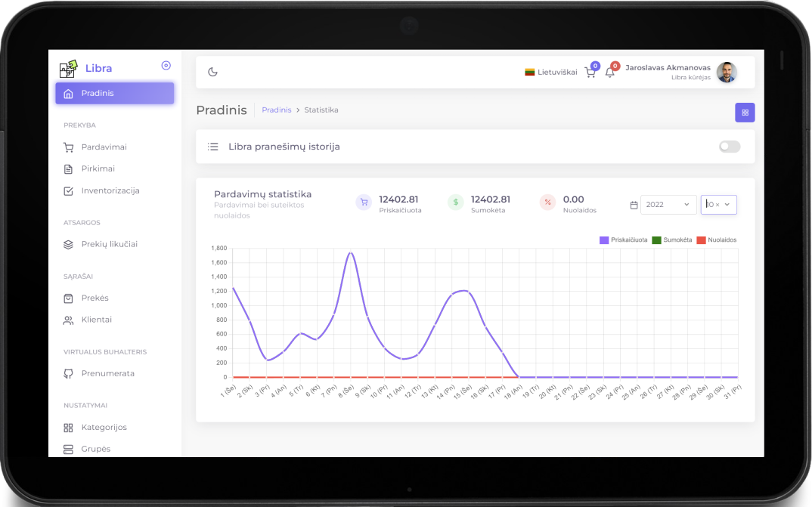
Task: Go to Prekių likučiai menu item
Action: pyautogui.click(x=109, y=244)
